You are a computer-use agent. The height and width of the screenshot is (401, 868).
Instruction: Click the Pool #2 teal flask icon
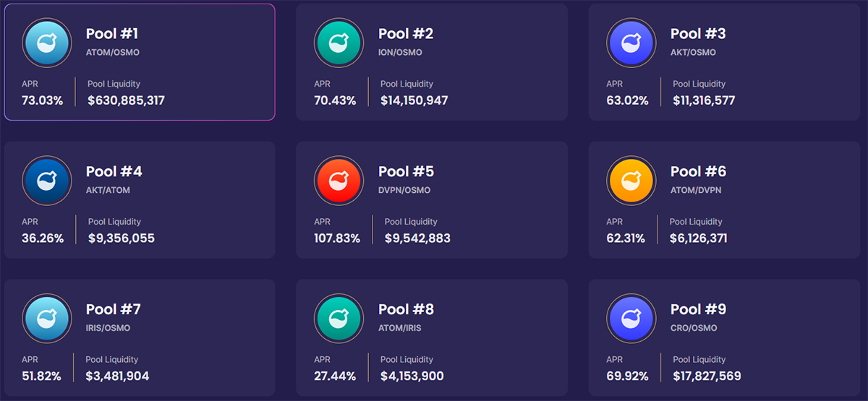[339, 43]
